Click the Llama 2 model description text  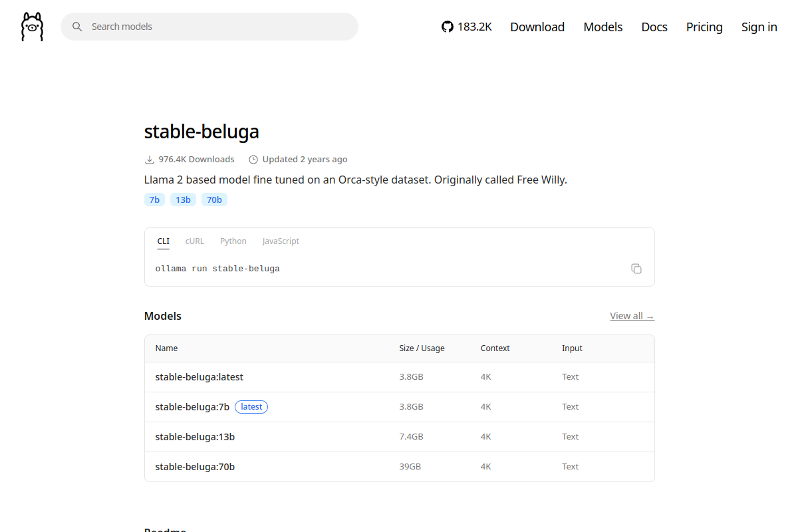pyautogui.click(x=356, y=180)
